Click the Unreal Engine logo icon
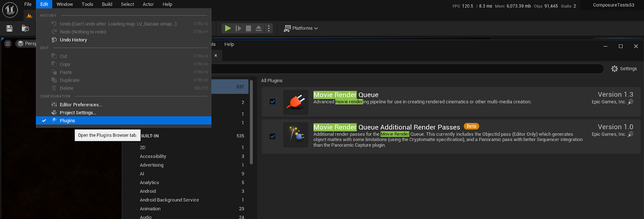 point(10,10)
